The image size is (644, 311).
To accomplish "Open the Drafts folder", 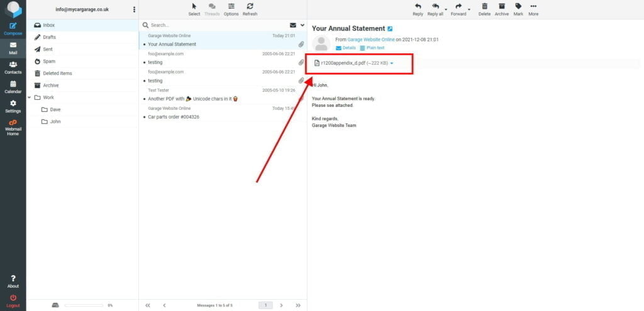I will coord(82,37).
